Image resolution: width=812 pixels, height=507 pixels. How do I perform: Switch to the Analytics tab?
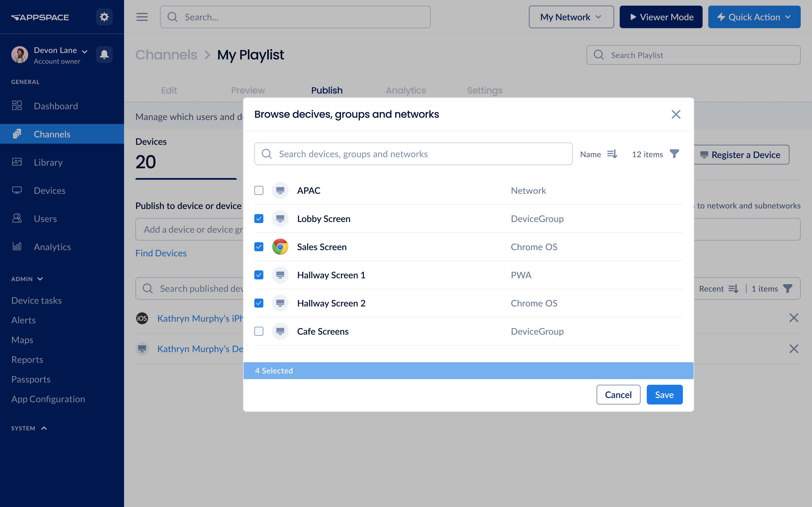click(x=406, y=90)
